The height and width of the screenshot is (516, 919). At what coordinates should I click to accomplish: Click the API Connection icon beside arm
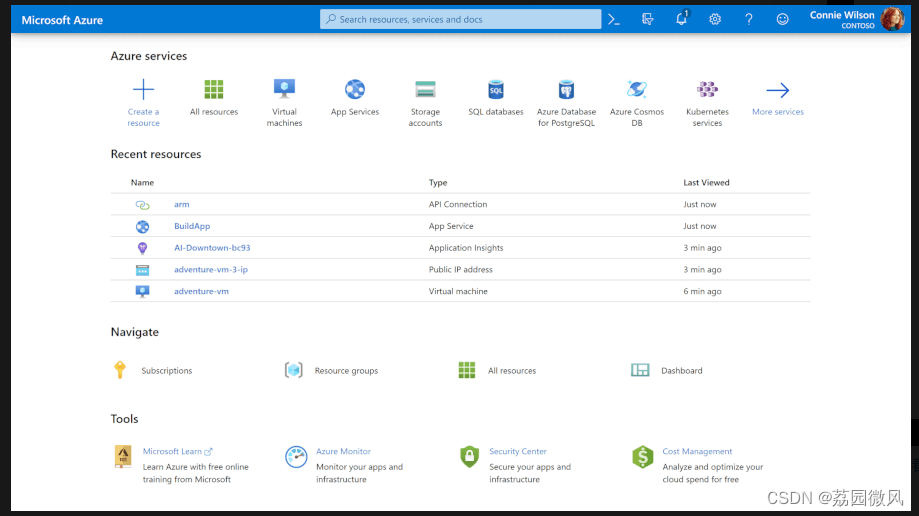point(142,205)
